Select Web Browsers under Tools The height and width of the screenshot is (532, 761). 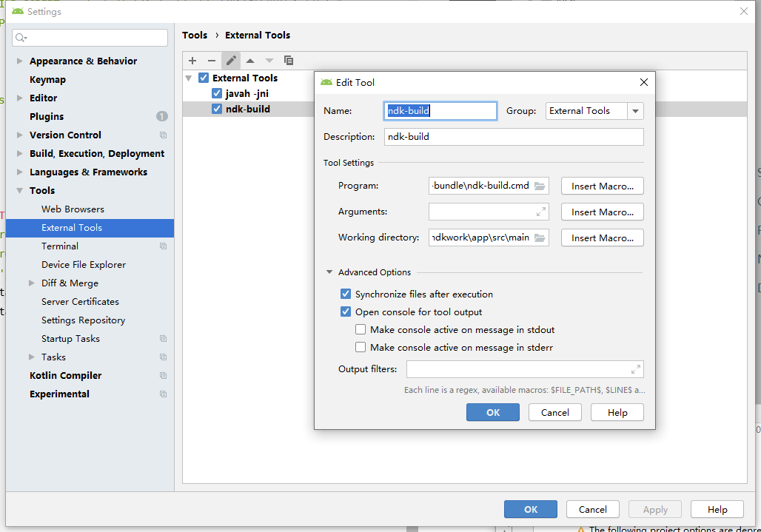pyautogui.click(x=73, y=209)
